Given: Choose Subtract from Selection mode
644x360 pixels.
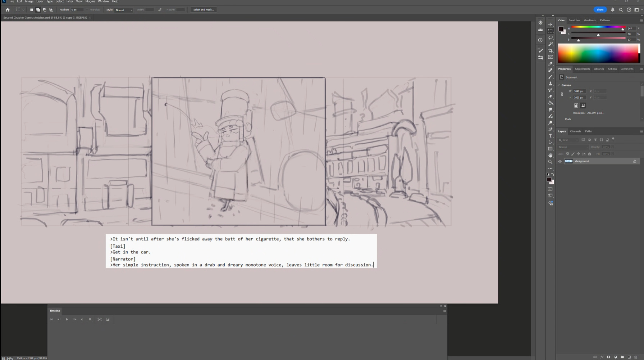Looking at the screenshot, I should 45,10.
